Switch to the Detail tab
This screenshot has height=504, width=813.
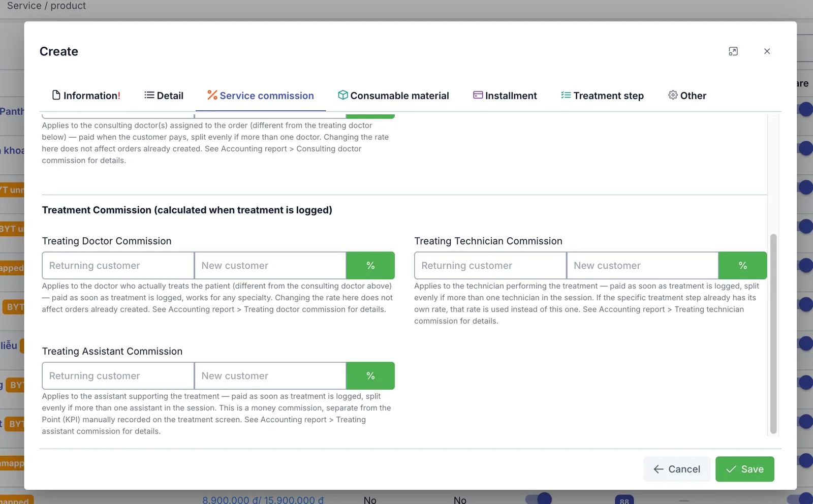(x=164, y=96)
